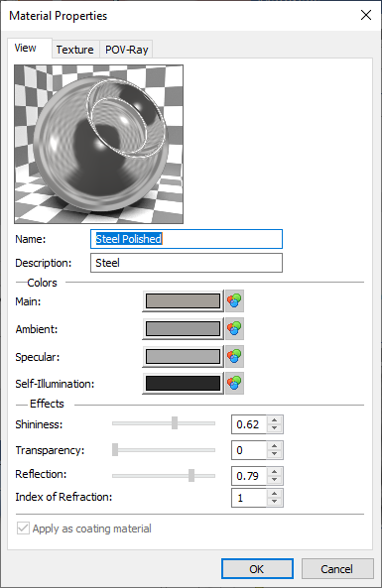Decrease Transparency value with down arrow
The height and width of the screenshot is (588, 382).
(275, 454)
